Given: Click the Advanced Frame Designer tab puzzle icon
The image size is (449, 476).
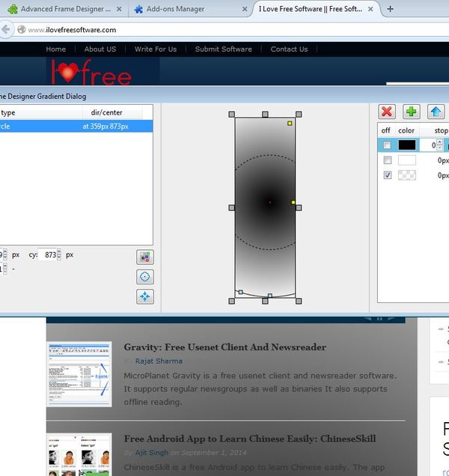Looking at the screenshot, I should tap(13, 9).
